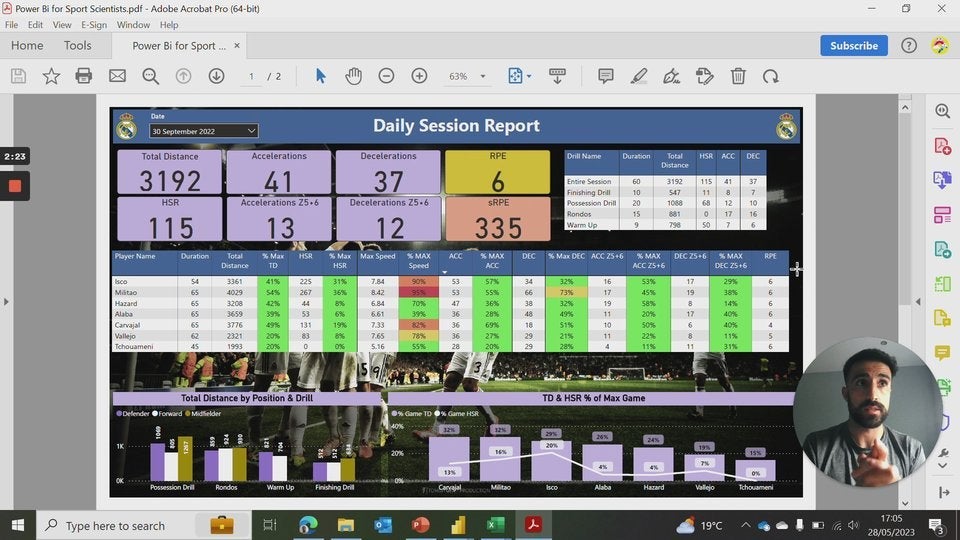This screenshot has width=960, height=540.
Task: Open the Help menu
Action: pos(169,25)
